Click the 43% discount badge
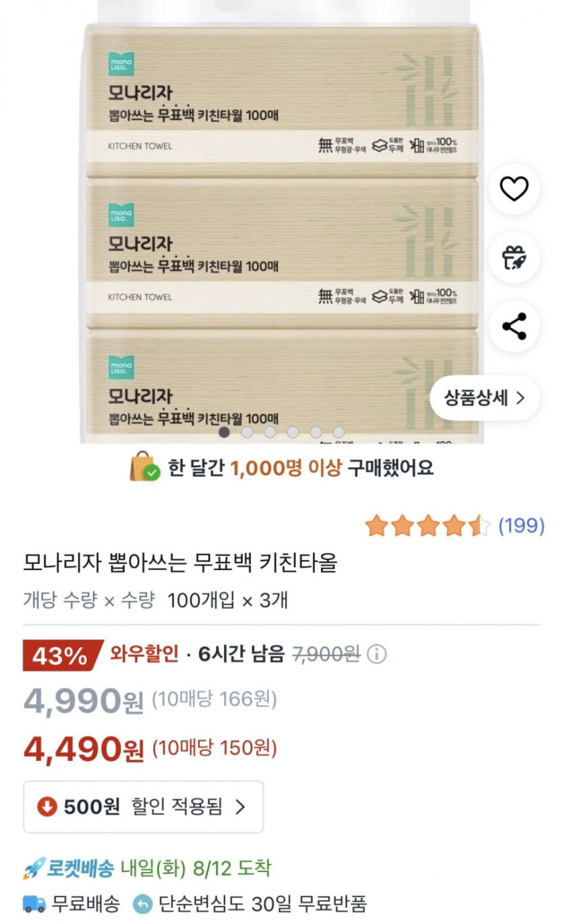 point(60,655)
